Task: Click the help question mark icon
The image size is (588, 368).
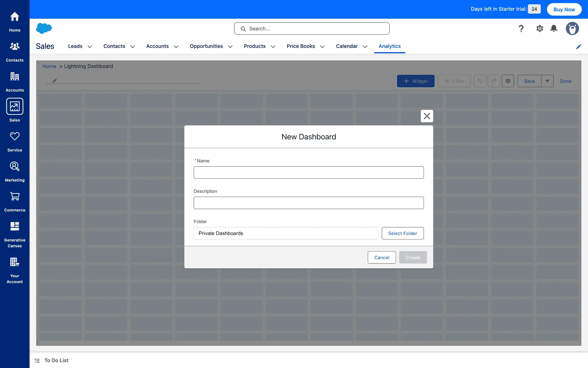Action: (521, 29)
